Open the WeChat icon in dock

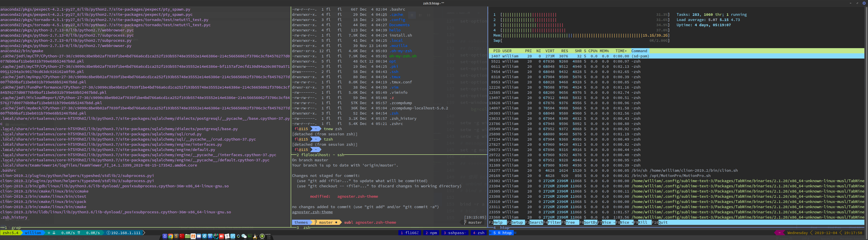tap(244, 236)
